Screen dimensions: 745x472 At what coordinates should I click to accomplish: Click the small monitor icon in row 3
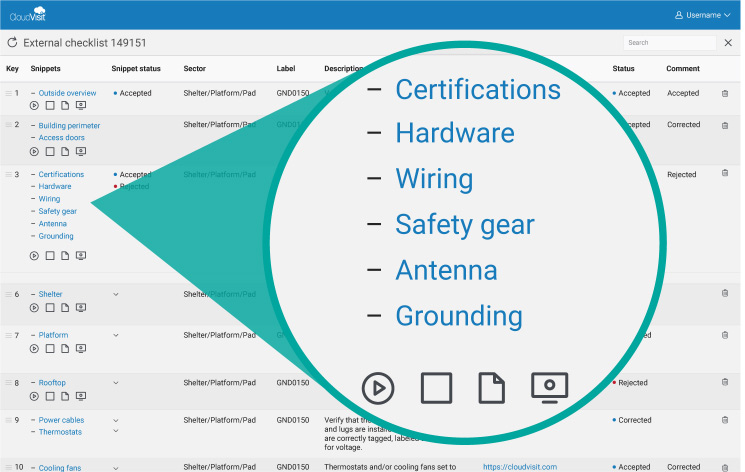point(81,256)
